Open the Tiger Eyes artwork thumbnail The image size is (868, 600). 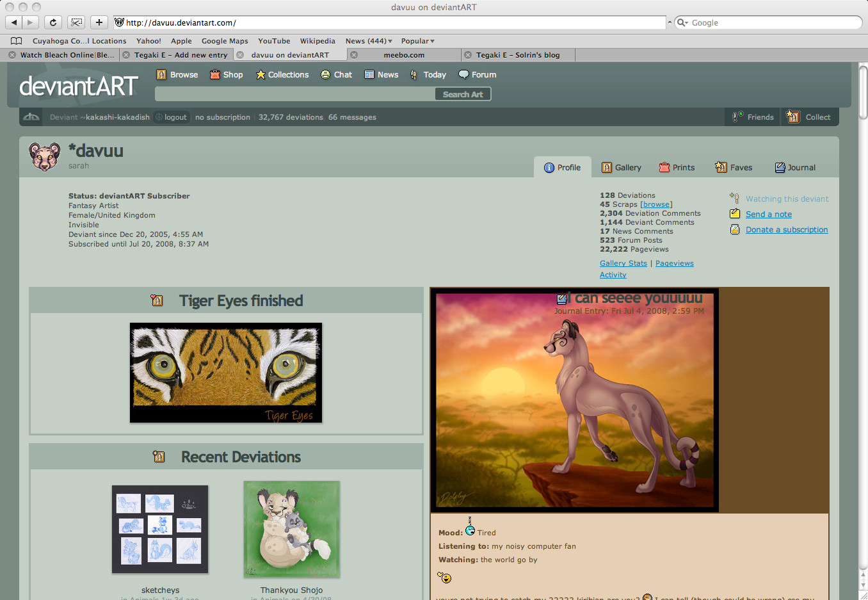(226, 373)
